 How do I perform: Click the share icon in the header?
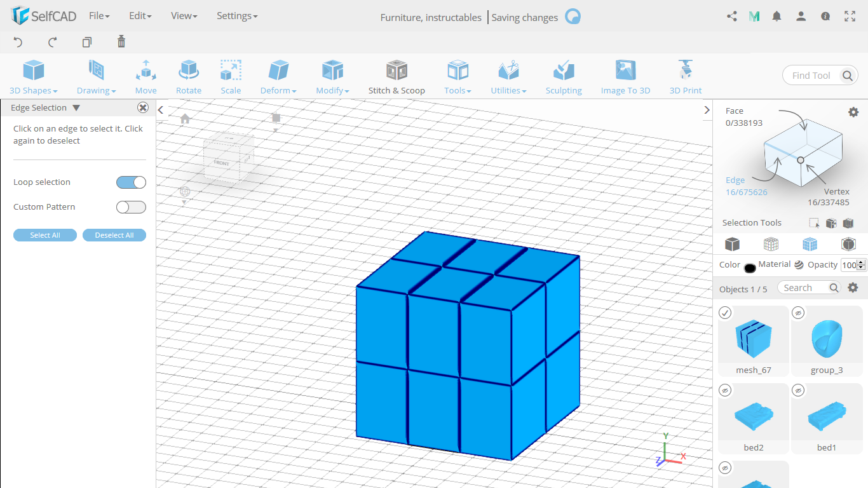coord(732,17)
